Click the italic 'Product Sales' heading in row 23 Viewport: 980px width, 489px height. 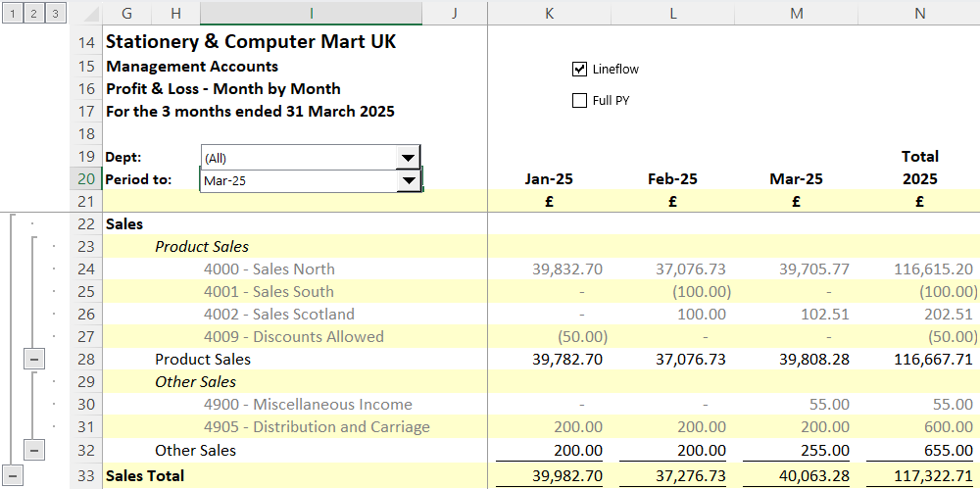point(202,246)
